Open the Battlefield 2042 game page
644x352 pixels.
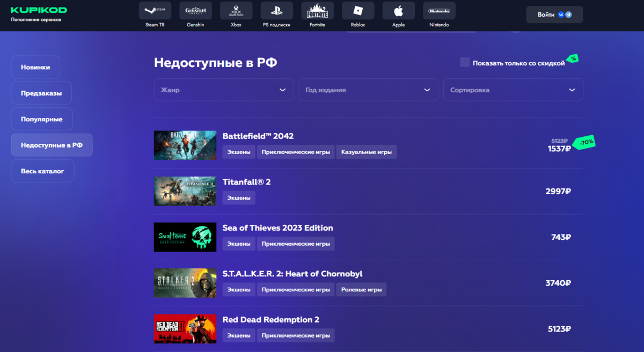click(258, 136)
